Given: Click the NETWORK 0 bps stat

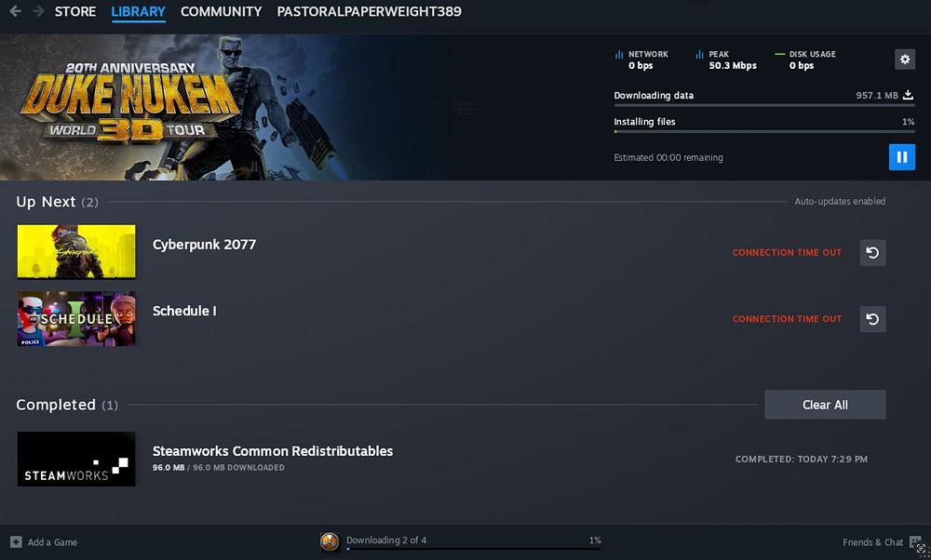Looking at the screenshot, I should [x=641, y=60].
